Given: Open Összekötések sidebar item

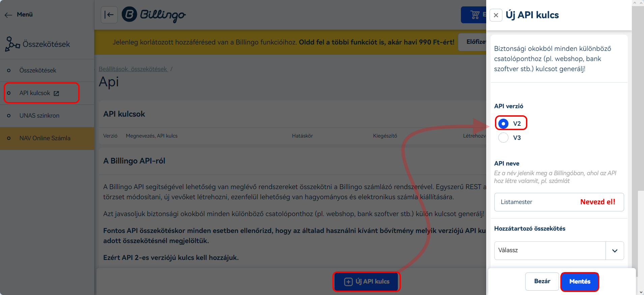Looking at the screenshot, I should click(x=47, y=70).
